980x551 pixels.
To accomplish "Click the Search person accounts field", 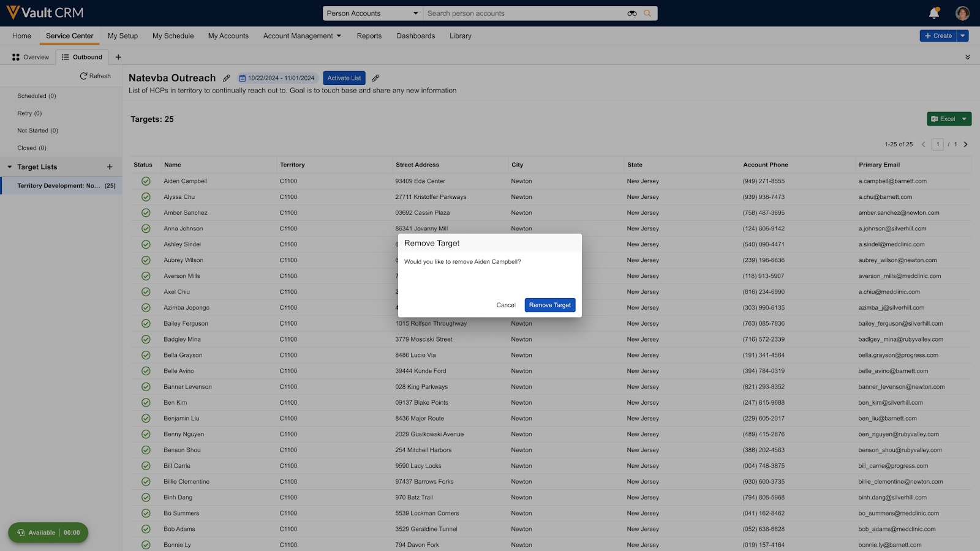I will (x=524, y=13).
